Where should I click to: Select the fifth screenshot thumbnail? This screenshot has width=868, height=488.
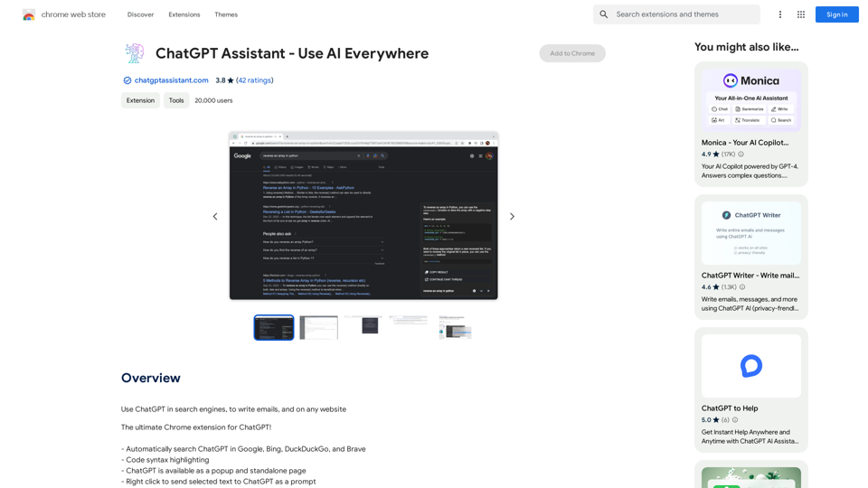[455, 327]
